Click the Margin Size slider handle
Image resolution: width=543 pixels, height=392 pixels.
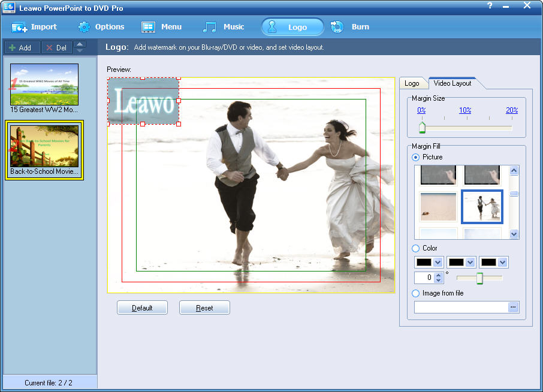tap(422, 127)
